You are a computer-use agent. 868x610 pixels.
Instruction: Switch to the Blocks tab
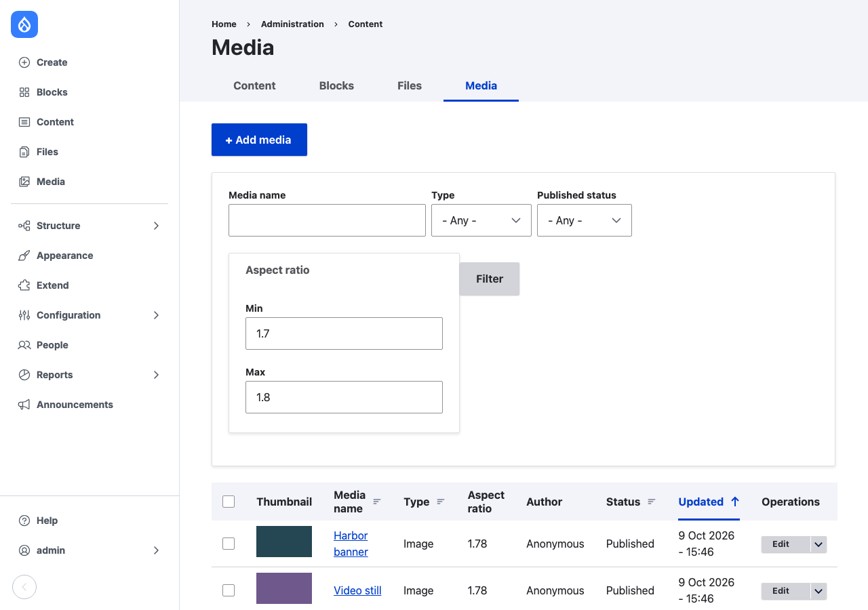coord(336,85)
